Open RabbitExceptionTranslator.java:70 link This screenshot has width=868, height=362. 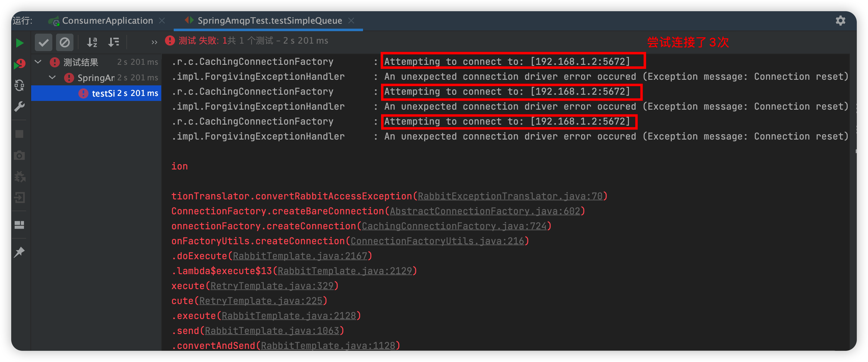510,196
